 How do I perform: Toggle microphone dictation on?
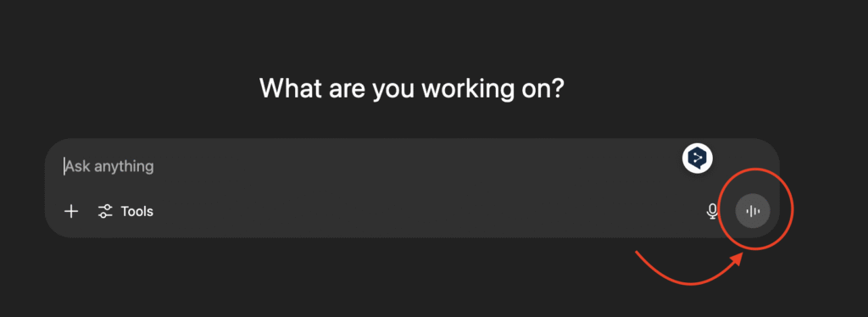(712, 211)
